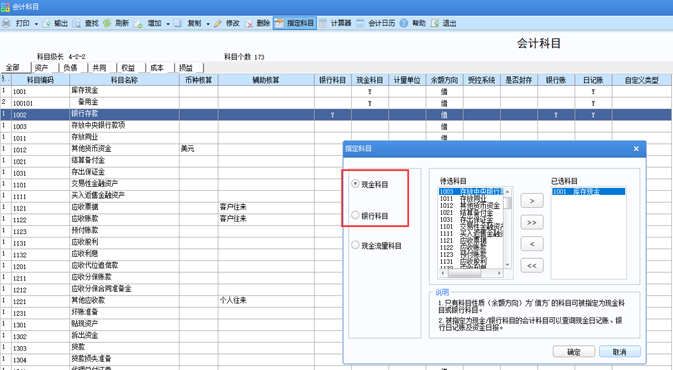Select the 1303 贷款 table row
Image resolution: width=673 pixels, height=370 pixels.
[x=172, y=347]
